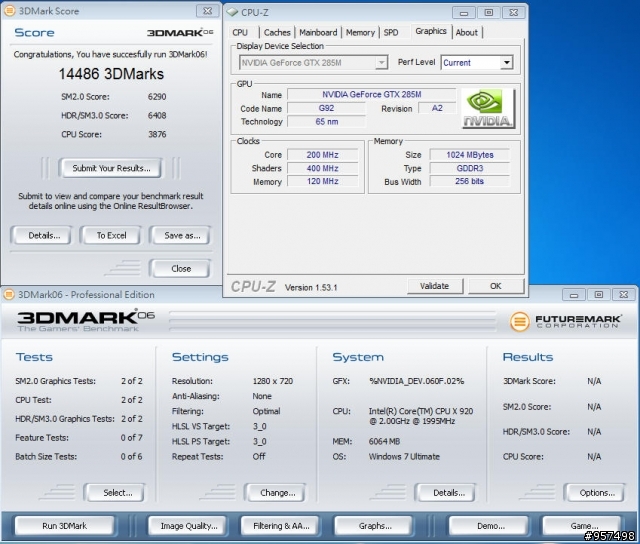Image resolution: width=640 pixels, height=544 pixels.
Task: Click the GPU Name field
Action: 371,94
